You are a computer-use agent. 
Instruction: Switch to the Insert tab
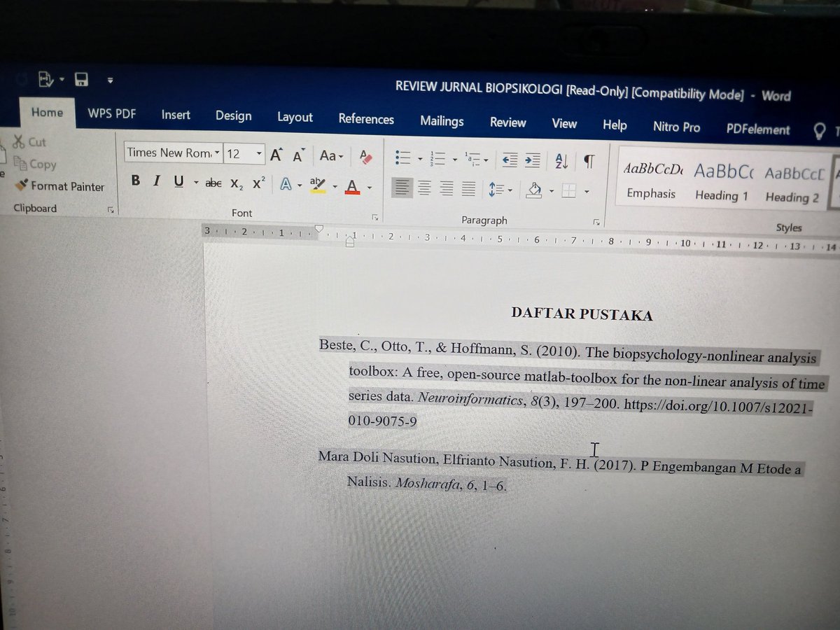point(176,115)
